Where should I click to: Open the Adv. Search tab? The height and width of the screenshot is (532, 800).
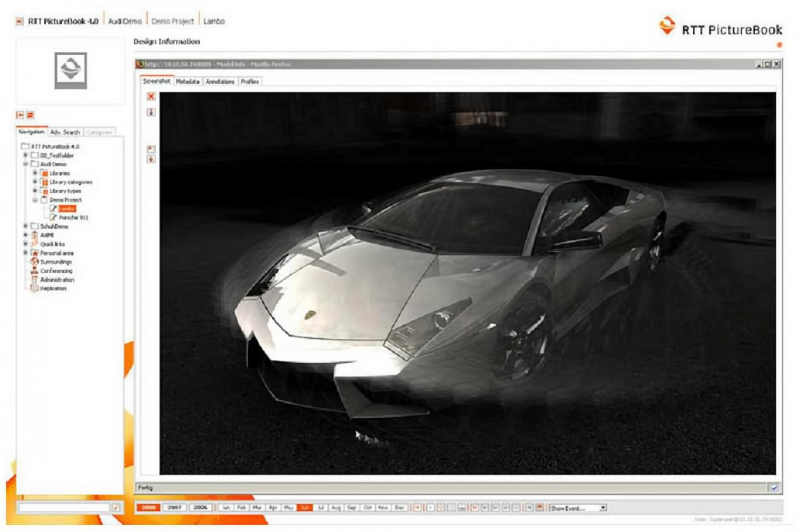(x=65, y=132)
